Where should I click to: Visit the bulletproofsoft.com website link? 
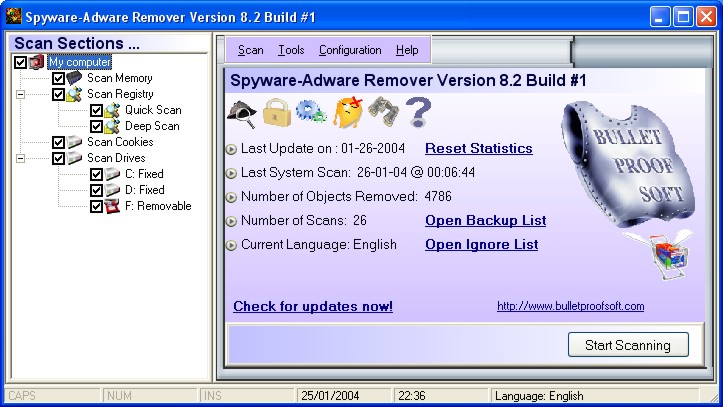click(570, 306)
